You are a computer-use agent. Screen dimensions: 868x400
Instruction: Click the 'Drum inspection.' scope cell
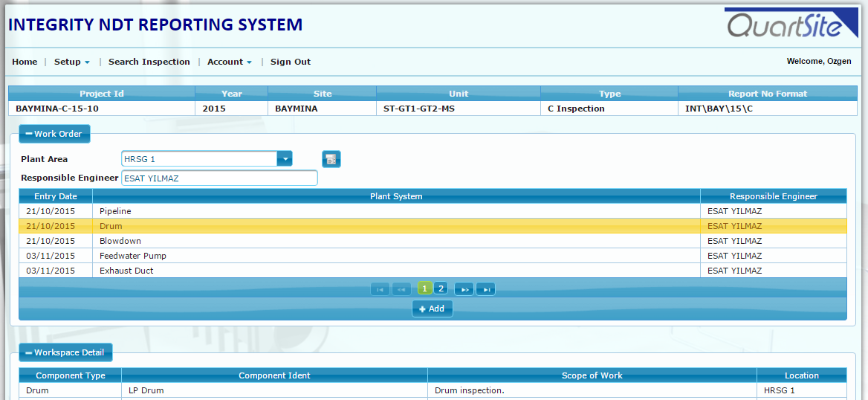click(x=592, y=390)
